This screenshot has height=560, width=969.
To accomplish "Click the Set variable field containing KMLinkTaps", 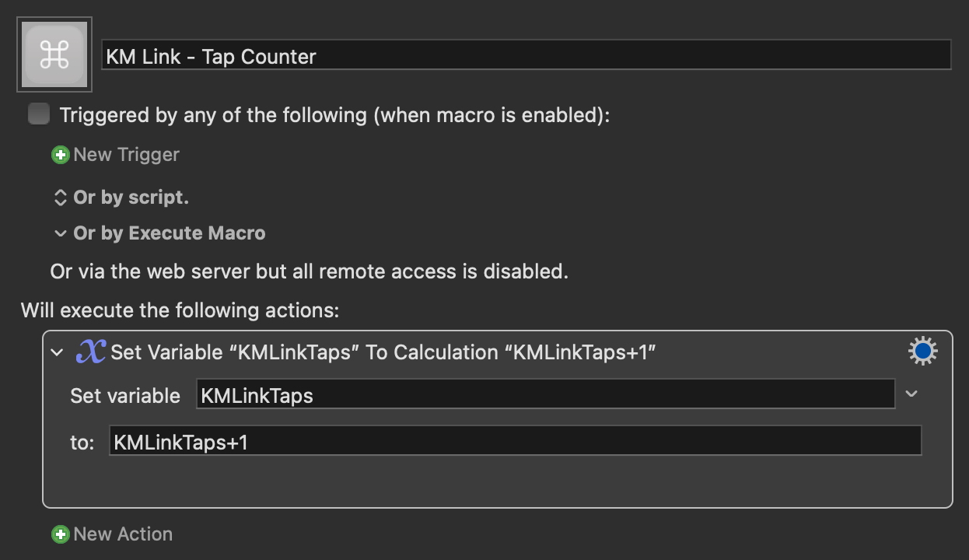I will tap(545, 394).
